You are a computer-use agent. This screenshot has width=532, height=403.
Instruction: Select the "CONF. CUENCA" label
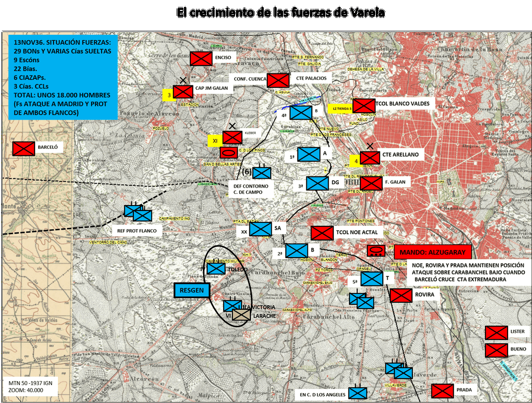(x=250, y=79)
